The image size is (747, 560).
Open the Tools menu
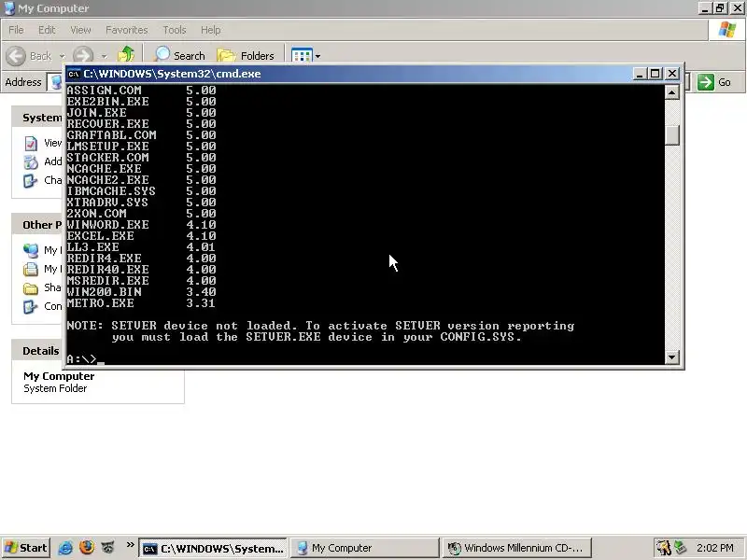click(175, 30)
